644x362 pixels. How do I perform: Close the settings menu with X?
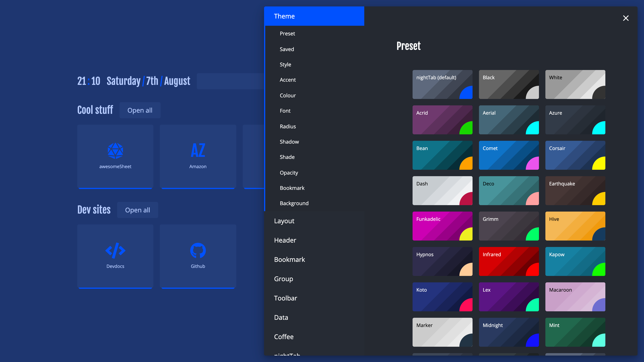[x=625, y=18]
